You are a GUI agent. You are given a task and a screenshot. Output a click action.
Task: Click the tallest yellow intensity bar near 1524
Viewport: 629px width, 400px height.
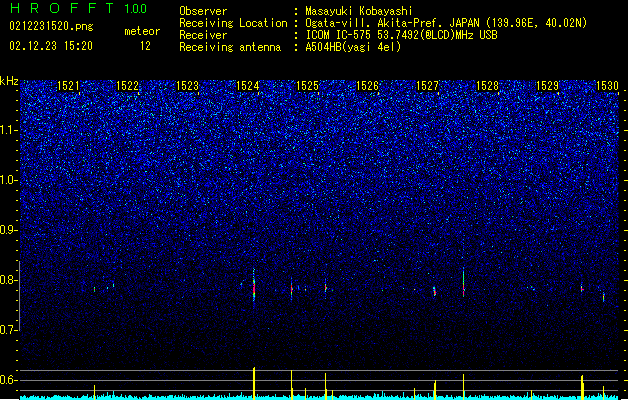254,383
